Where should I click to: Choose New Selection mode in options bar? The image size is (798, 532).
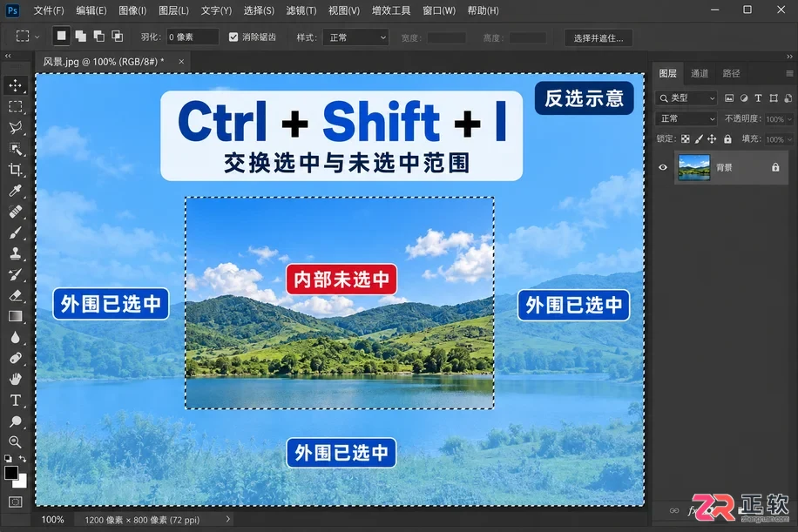(x=61, y=36)
